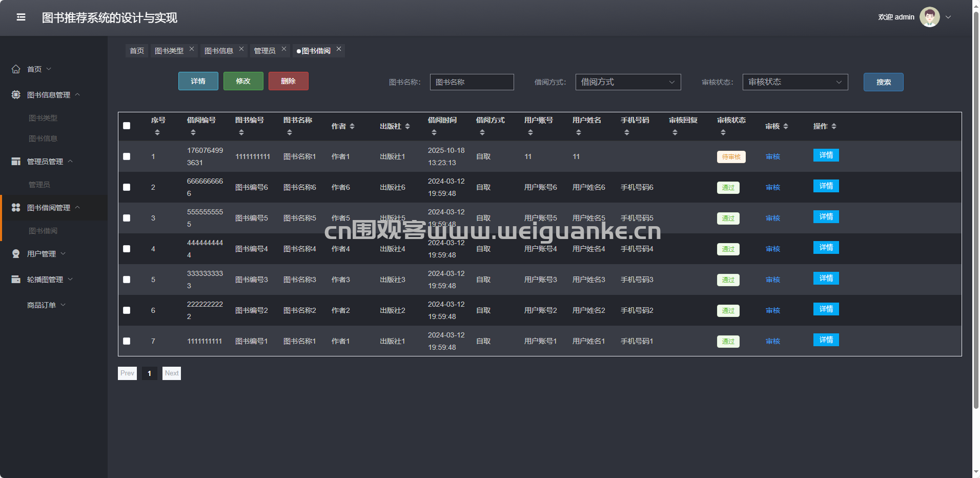Click the 图书信息管理 chip icon
Screen dimensions: 980x478
pos(16,95)
